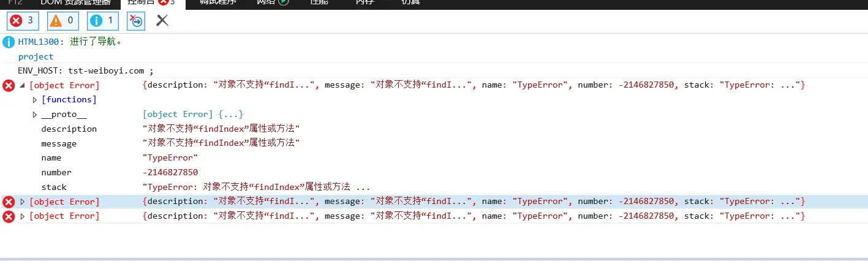Expand the last [object Error] row

(23, 216)
